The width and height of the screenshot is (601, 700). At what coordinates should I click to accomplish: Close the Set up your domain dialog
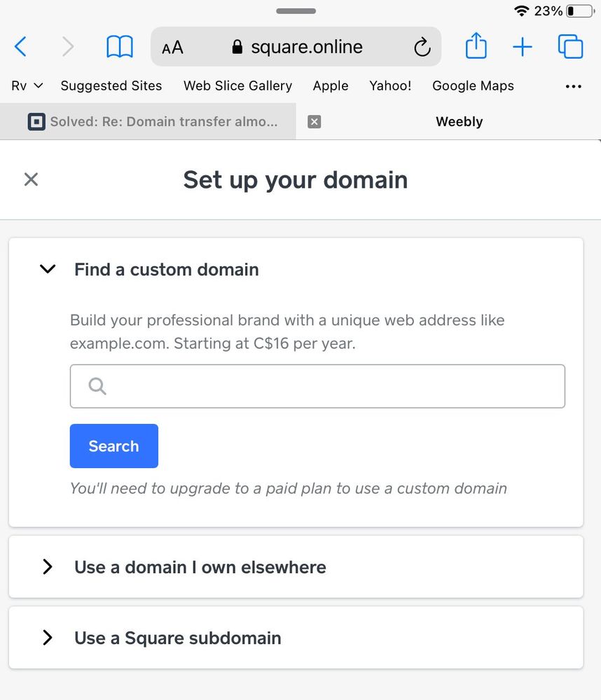31,179
